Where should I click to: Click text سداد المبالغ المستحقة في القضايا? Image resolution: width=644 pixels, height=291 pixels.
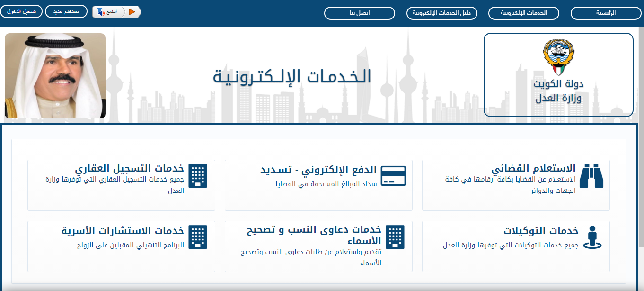pyautogui.click(x=326, y=184)
